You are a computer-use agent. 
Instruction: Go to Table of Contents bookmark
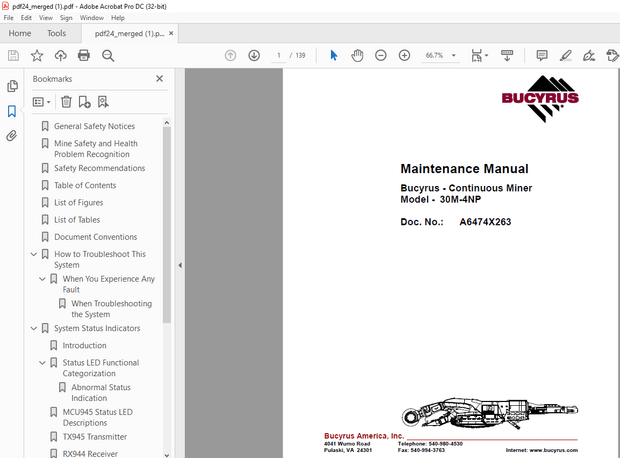85,185
